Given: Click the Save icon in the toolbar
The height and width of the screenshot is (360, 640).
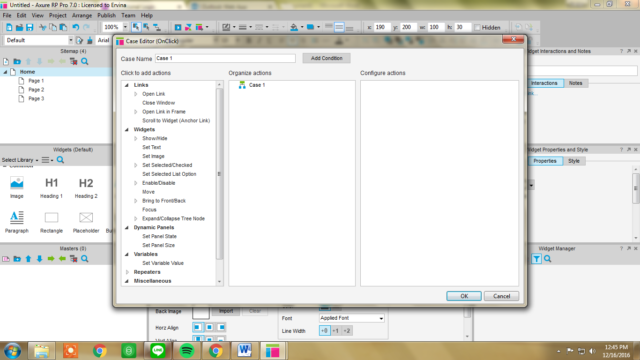Looking at the screenshot, I should (29, 27).
